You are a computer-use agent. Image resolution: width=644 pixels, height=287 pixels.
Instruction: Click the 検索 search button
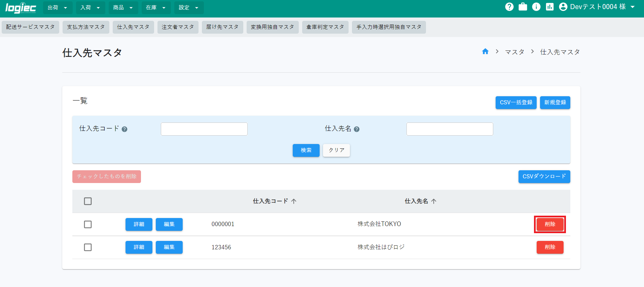coord(306,150)
